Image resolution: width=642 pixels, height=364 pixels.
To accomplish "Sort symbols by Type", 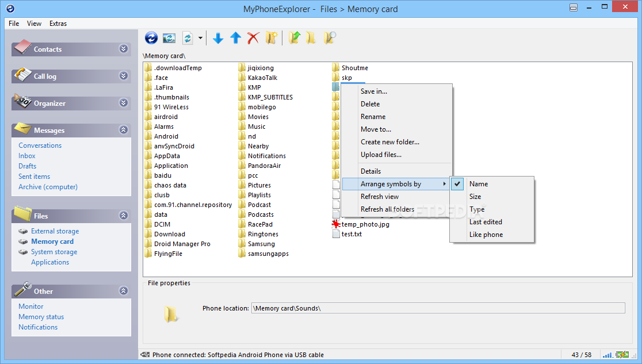I will pyautogui.click(x=492, y=209).
